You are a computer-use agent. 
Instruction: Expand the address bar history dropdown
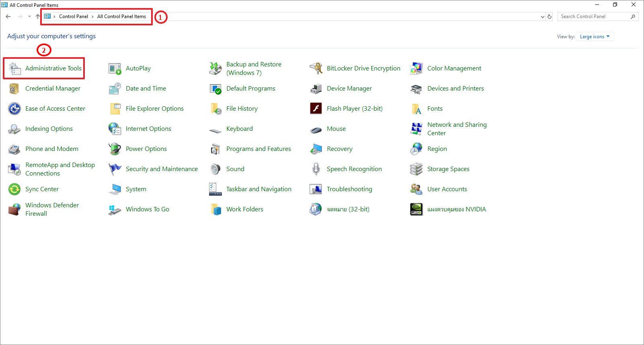(x=543, y=17)
